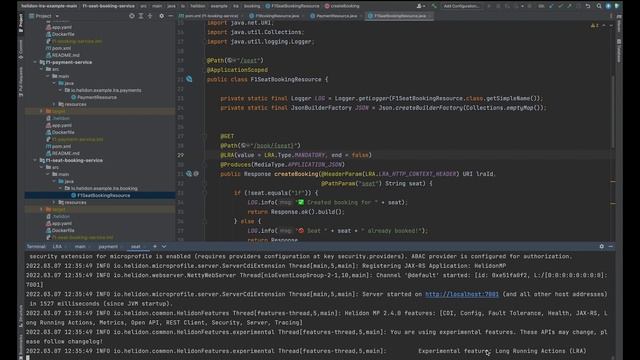The image size is (640, 360).
Task: Collapse the f1-seat-booking-service module node
Action: [x=35, y=160]
